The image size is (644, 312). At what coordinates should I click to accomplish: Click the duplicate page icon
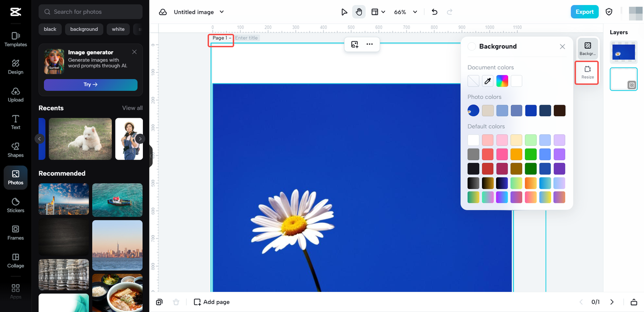(x=159, y=302)
